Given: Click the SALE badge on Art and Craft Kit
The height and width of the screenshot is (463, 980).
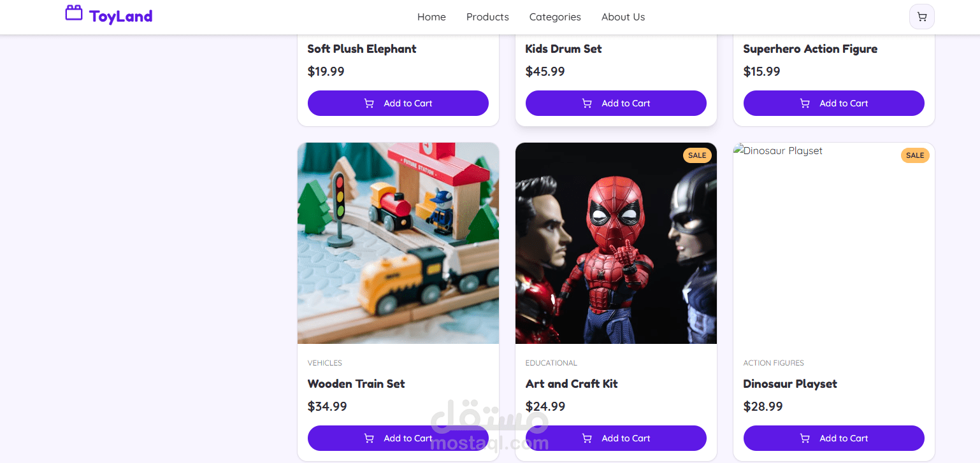Looking at the screenshot, I should (697, 155).
